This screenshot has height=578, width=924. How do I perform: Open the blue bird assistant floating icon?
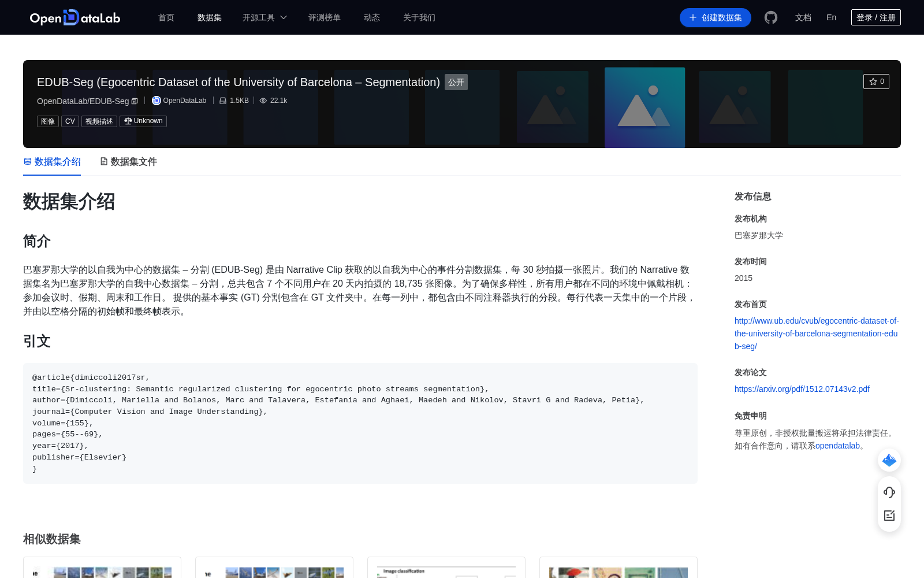coord(889,460)
